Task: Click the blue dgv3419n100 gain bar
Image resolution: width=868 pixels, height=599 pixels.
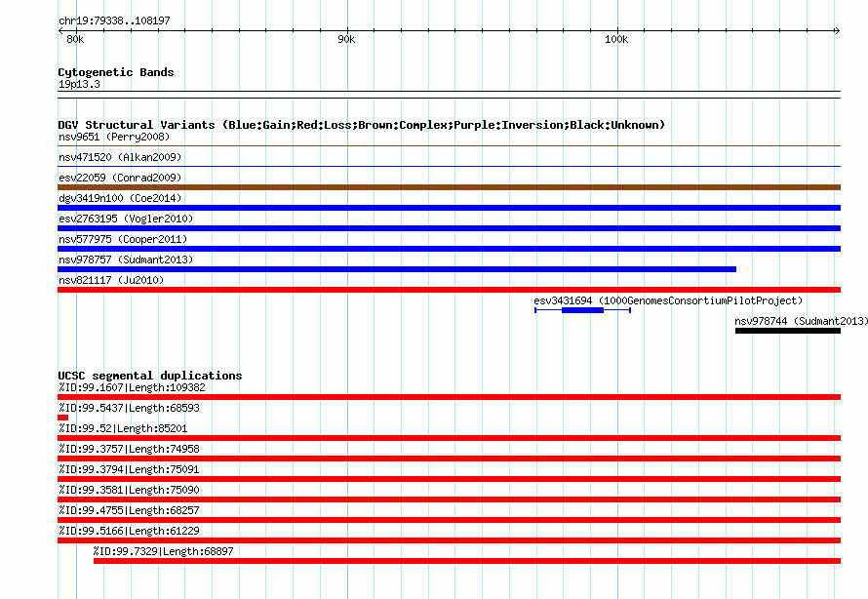Action: tap(449, 208)
